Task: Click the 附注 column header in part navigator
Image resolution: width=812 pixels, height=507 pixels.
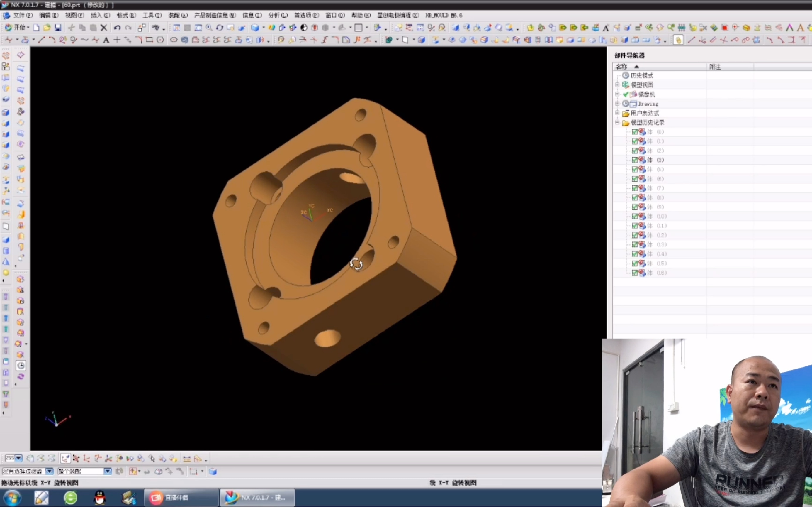Action: click(730, 67)
